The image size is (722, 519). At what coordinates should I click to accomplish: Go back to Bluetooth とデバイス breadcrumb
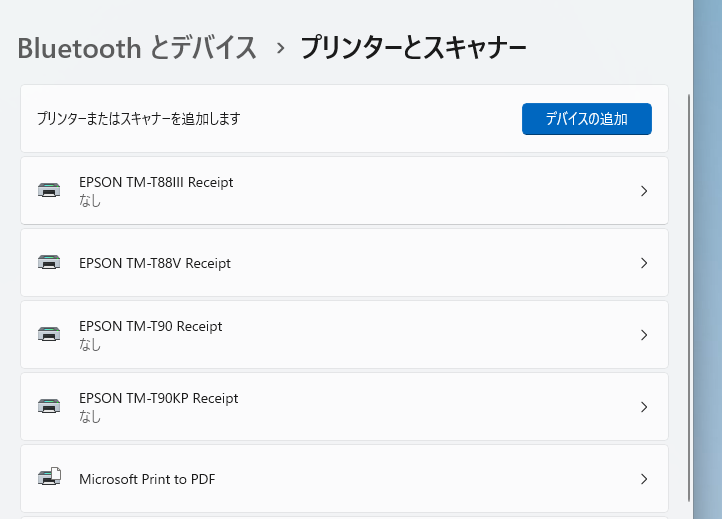coord(137,47)
